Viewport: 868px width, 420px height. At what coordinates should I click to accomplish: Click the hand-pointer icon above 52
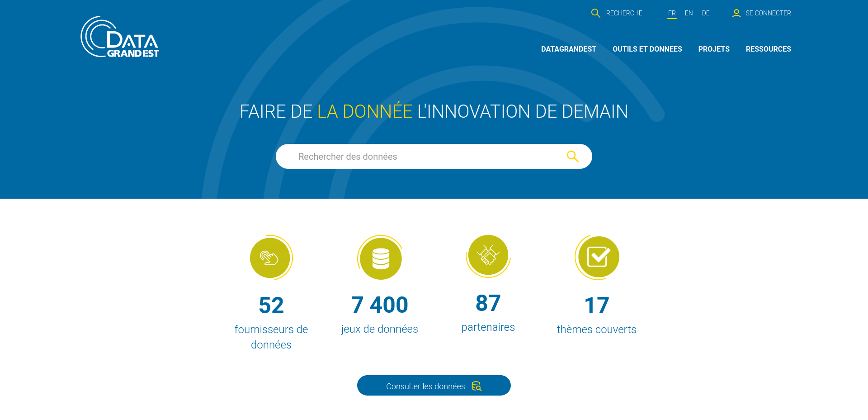(x=271, y=258)
